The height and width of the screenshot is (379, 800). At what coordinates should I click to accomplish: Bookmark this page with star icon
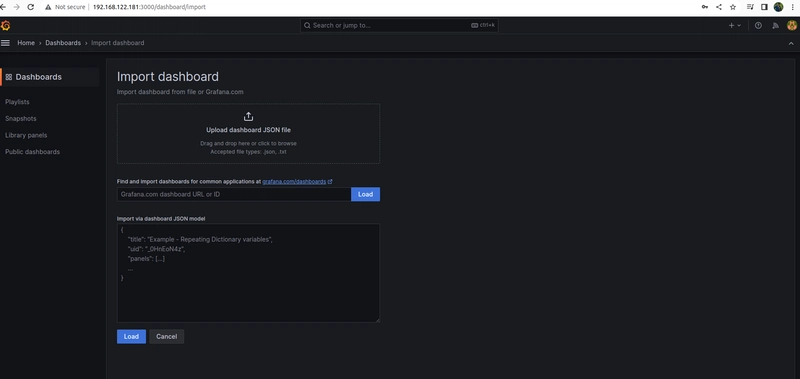733,7
